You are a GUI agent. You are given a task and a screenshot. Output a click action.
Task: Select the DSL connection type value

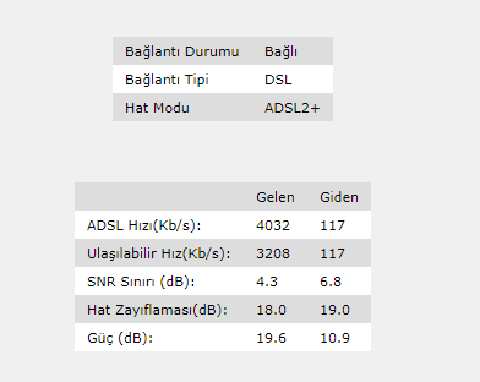278,80
